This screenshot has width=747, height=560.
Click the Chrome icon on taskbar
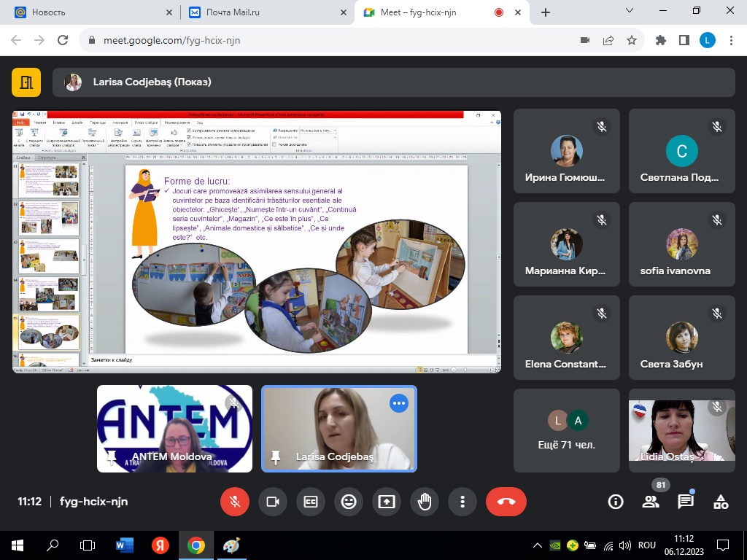pyautogui.click(x=196, y=545)
